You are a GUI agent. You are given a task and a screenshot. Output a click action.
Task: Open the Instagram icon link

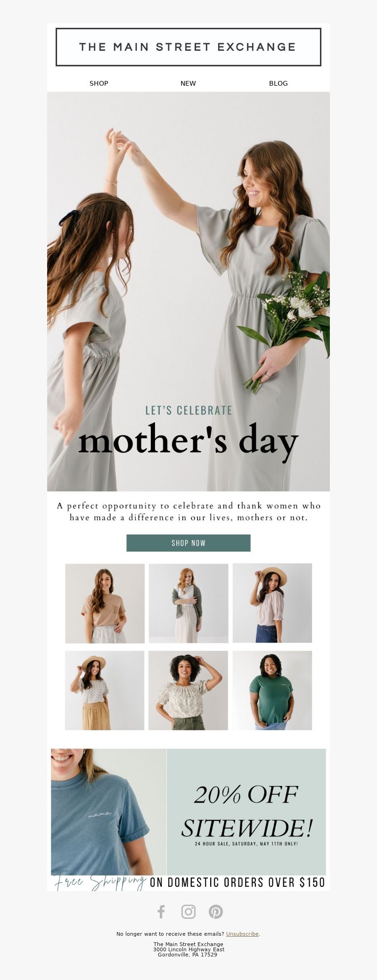188,912
